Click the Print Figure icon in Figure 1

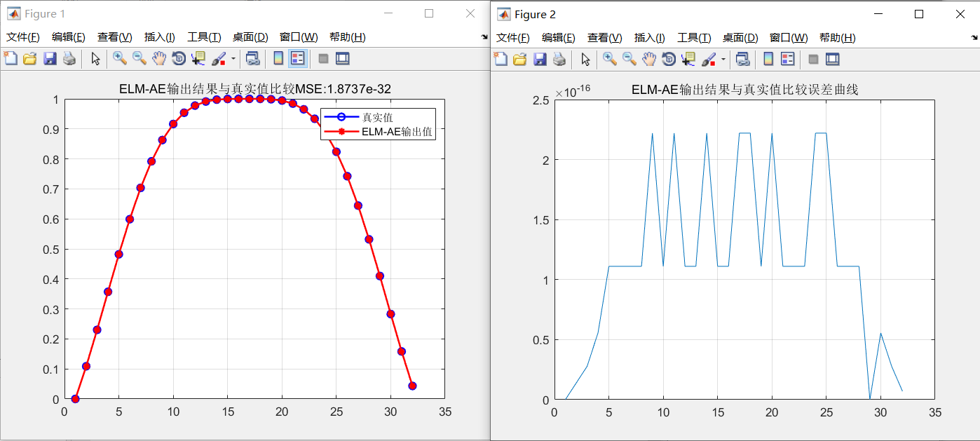click(x=69, y=59)
